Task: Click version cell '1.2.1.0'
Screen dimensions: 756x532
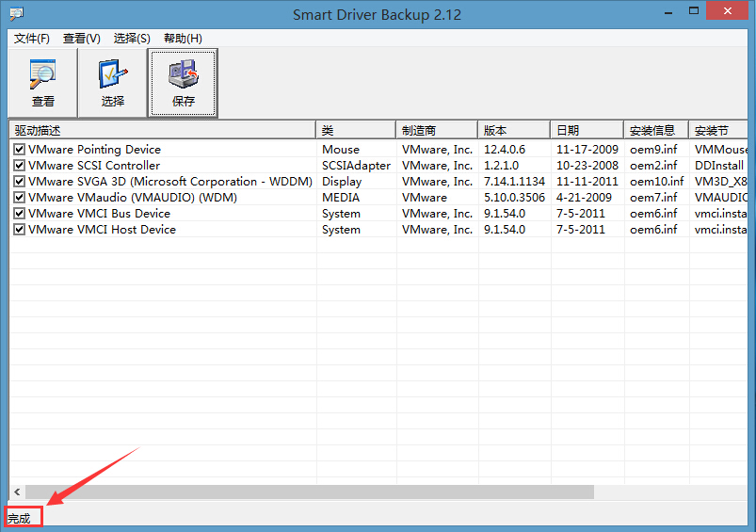Action: point(502,166)
